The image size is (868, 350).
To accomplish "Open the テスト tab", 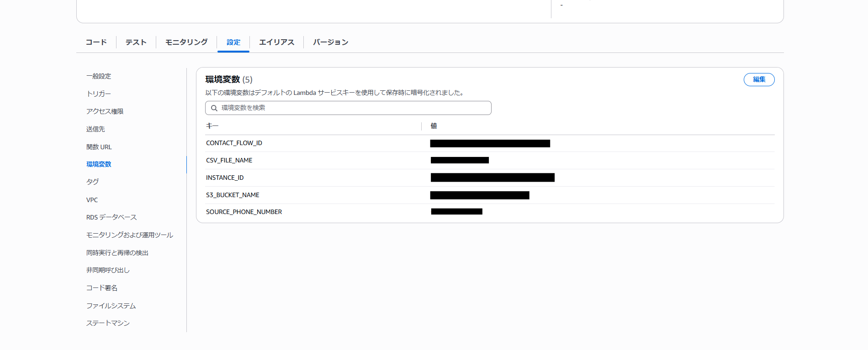I will coord(136,42).
